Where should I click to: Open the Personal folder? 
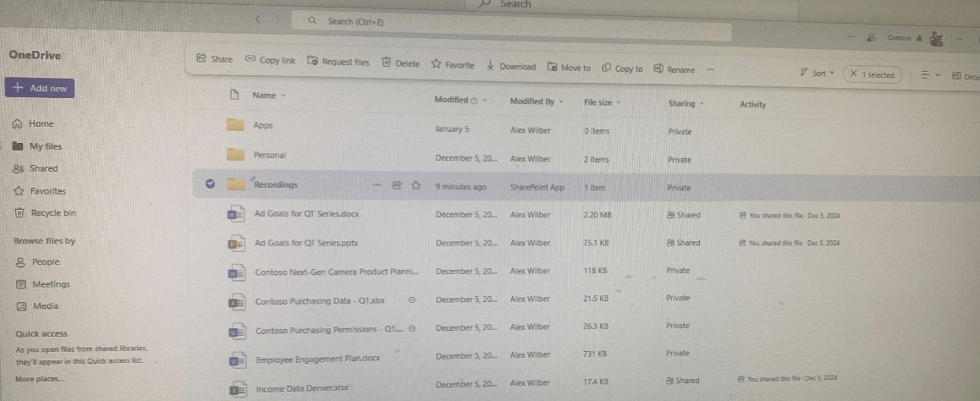[x=269, y=155]
